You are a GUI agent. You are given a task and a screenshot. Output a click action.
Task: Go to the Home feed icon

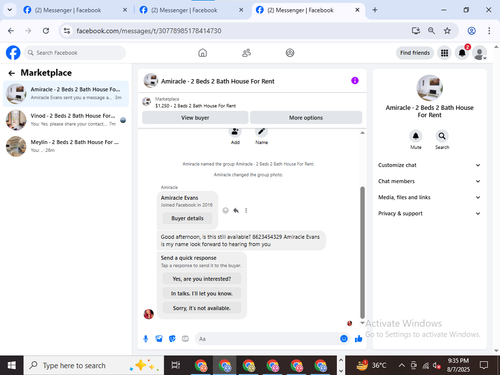pos(202,53)
